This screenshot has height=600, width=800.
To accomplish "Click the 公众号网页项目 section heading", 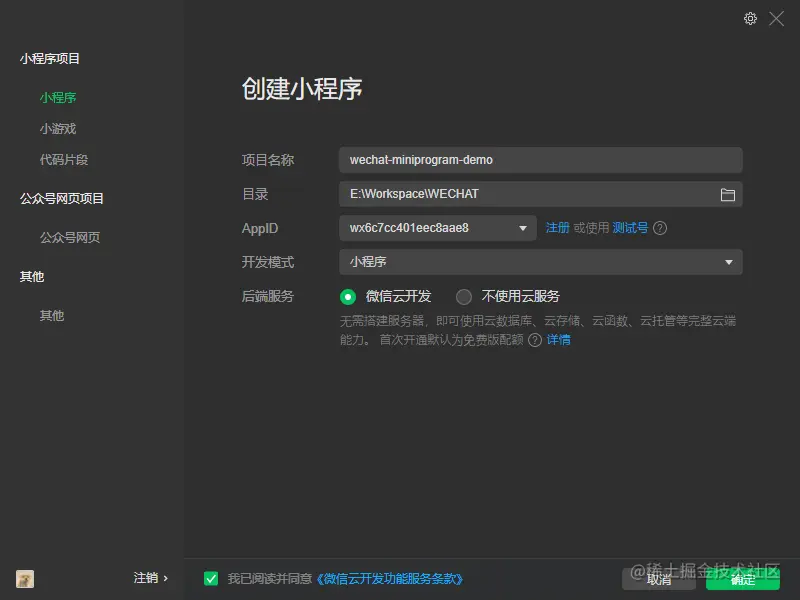I will 62,198.
